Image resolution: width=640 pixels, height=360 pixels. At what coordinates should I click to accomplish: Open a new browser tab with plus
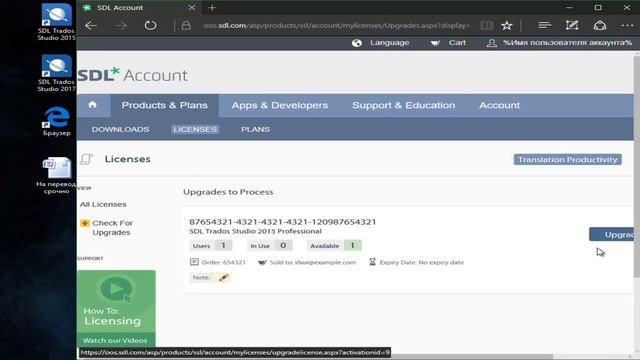coord(212,8)
